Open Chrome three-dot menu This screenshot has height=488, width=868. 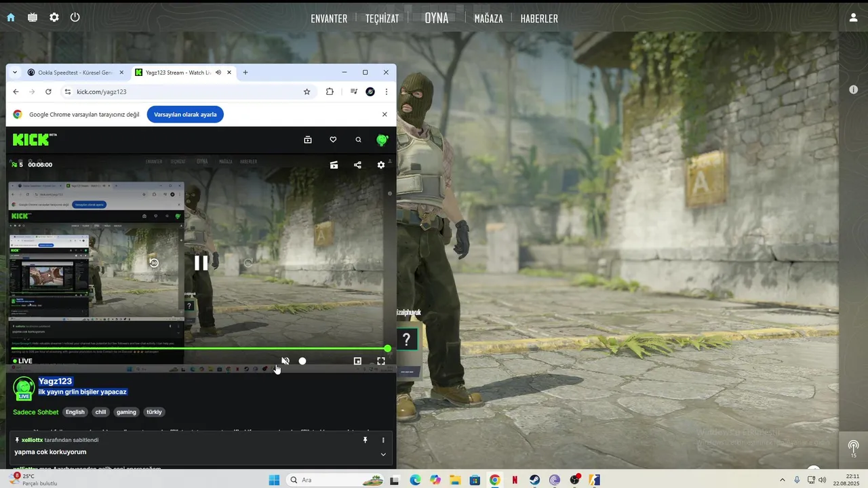point(387,91)
